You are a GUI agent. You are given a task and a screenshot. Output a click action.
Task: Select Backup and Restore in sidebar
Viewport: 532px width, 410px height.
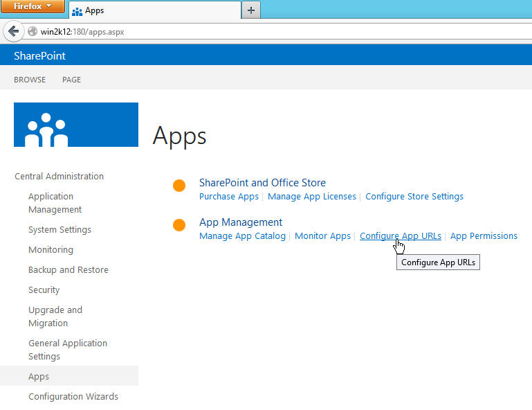68,269
